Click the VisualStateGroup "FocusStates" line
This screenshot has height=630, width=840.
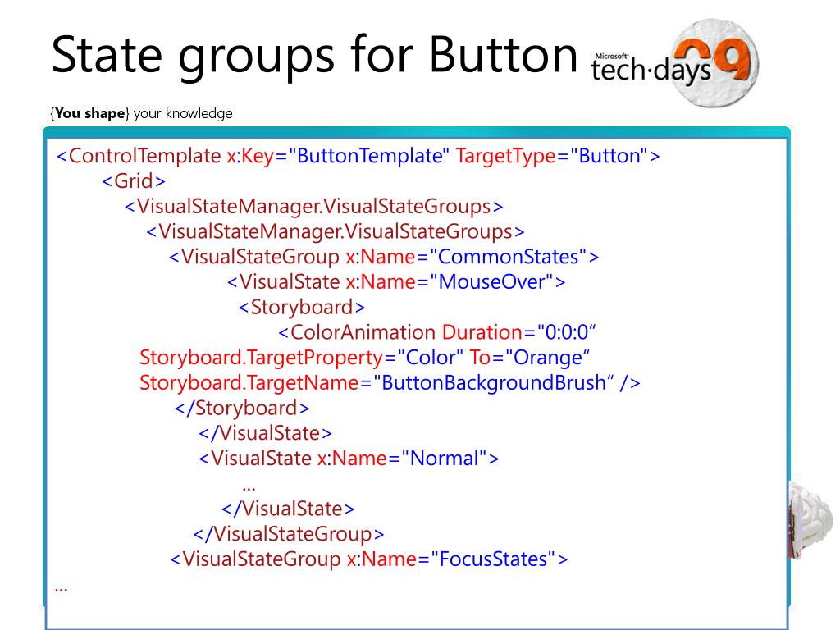[368, 559]
